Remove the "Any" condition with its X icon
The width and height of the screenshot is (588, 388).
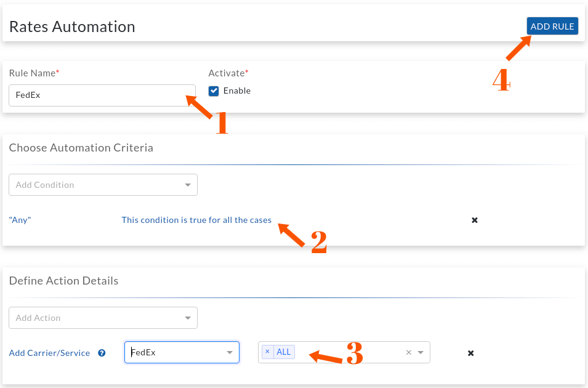[474, 220]
